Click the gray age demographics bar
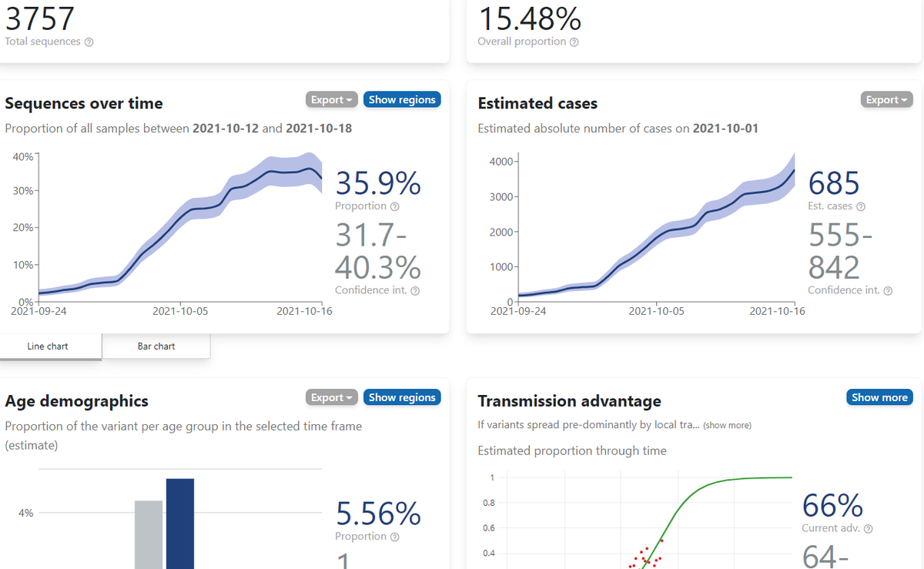 click(149, 534)
